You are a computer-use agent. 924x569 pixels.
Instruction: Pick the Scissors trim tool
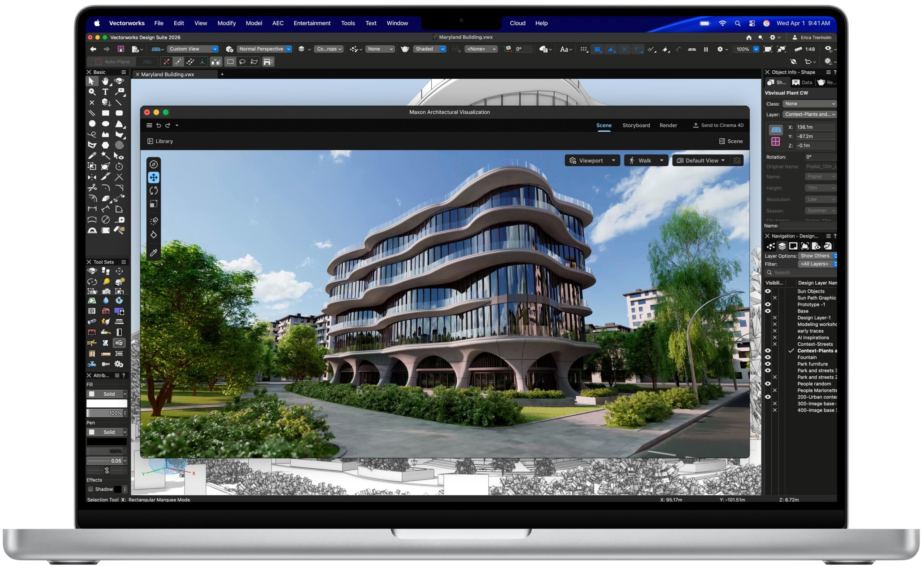click(x=92, y=188)
